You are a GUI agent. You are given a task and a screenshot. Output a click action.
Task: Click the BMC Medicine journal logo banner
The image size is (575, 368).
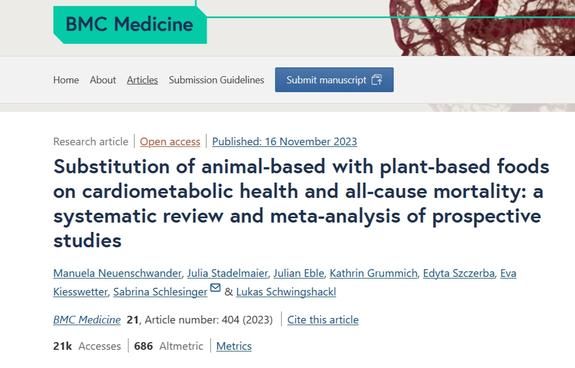point(130,25)
